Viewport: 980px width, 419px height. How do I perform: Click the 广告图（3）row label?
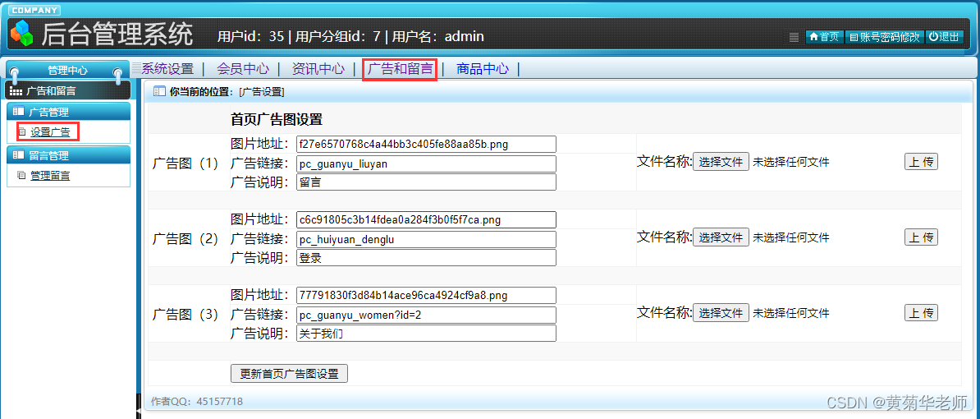point(185,315)
